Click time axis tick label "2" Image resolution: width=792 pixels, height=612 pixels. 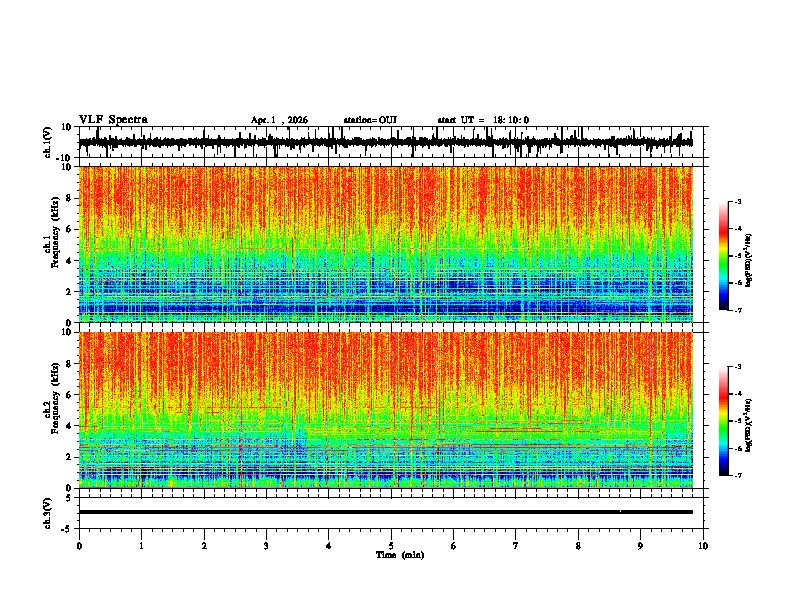click(204, 546)
